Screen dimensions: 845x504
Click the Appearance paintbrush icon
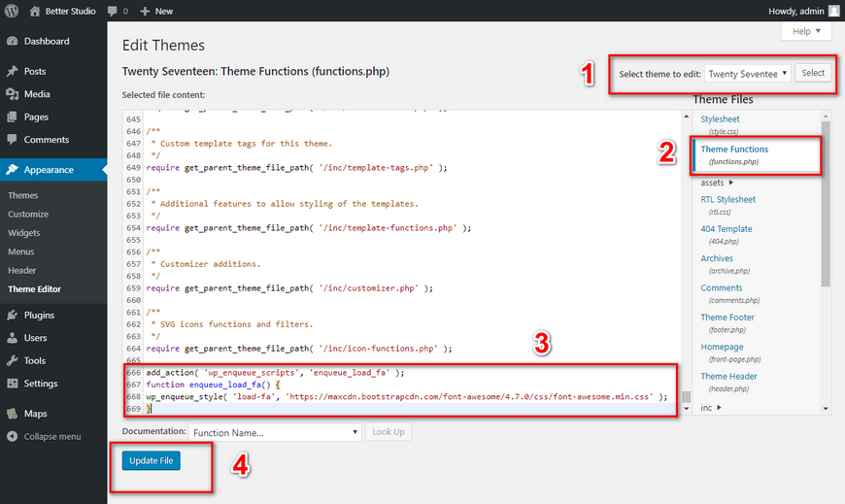tap(12, 169)
